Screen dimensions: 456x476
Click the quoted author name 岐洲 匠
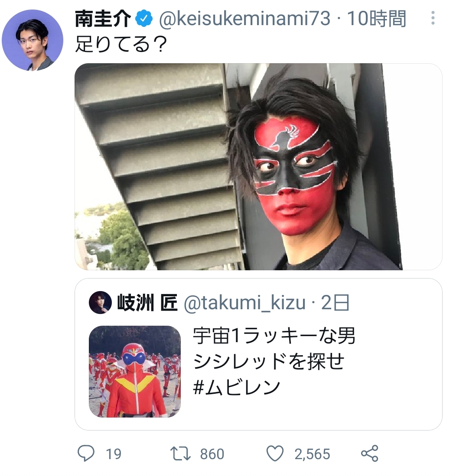147,303
